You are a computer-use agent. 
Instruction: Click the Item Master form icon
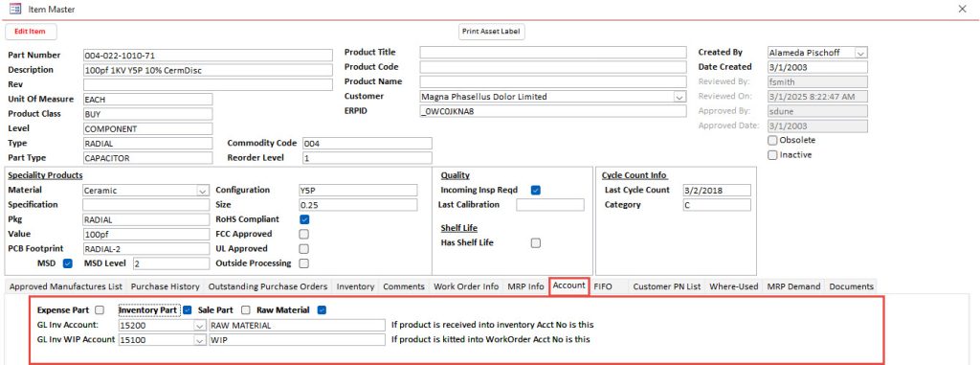(15, 9)
